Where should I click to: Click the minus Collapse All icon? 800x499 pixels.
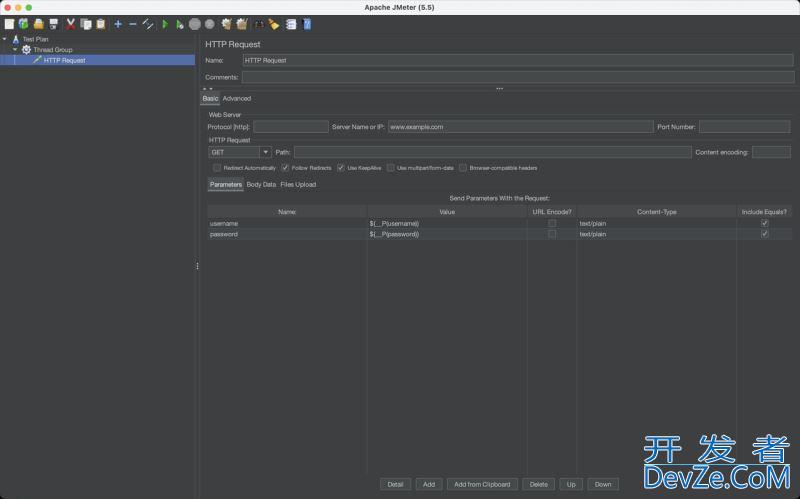tap(133, 24)
